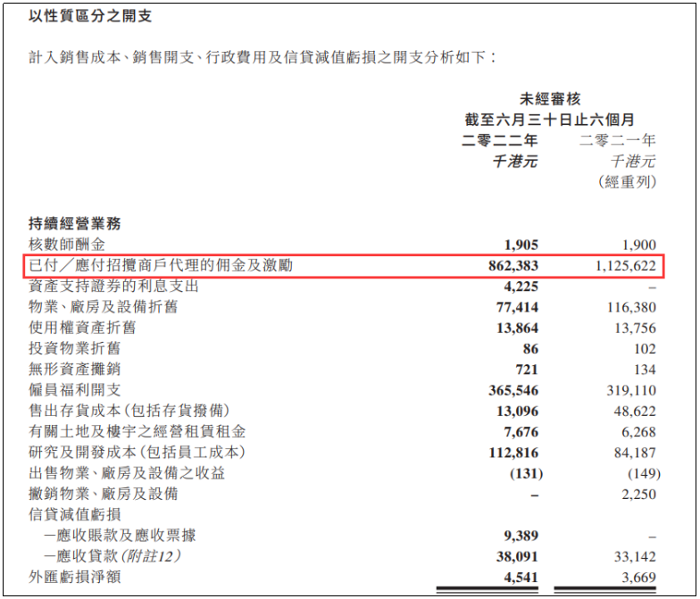Viewport: 700px width, 599px height.
Task: Click the sub-row 一應收貸款(附註12)
Action: pos(112,556)
